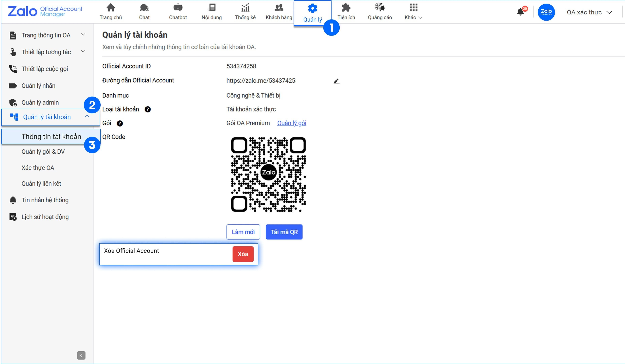The height and width of the screenshot is (364, 625).
Task: Edit the Official Account link with pencil icon
Action: 336,81
